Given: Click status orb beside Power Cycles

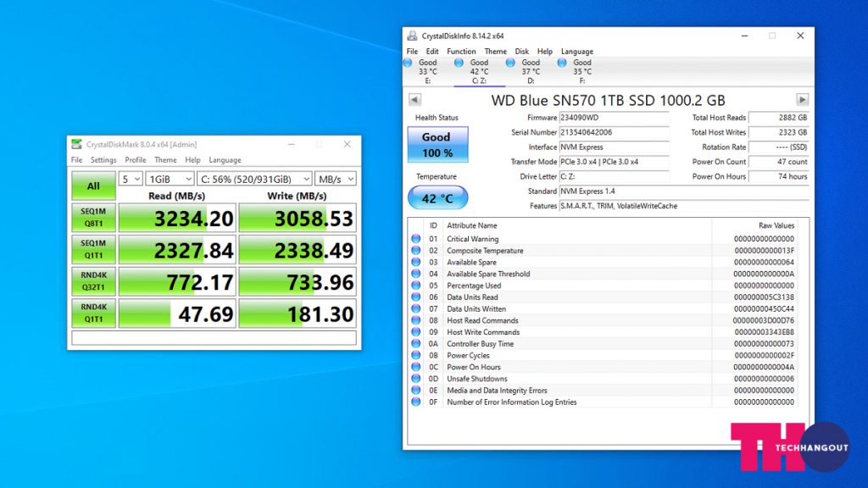Looking at the screenshot, I should click(x=415, y=355).
